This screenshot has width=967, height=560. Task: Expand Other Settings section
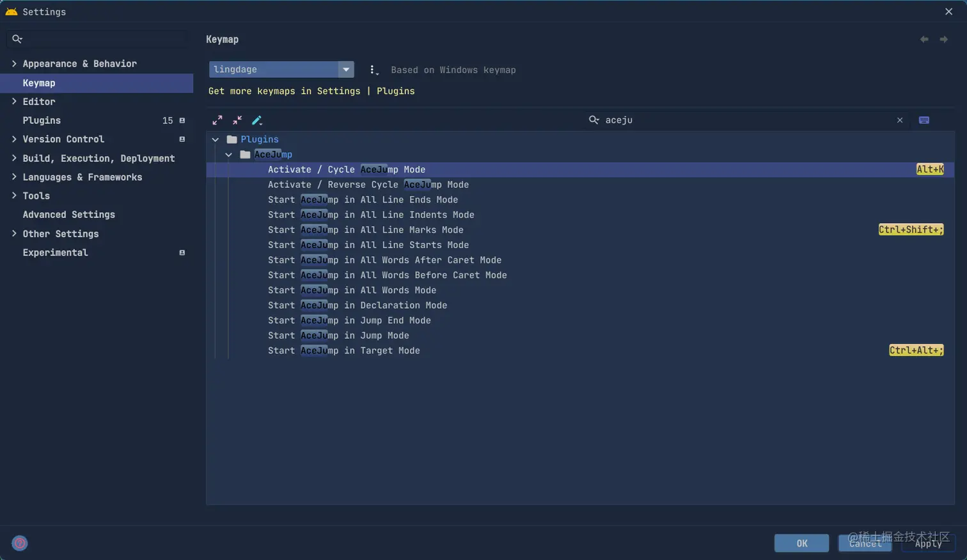point(14,233)
